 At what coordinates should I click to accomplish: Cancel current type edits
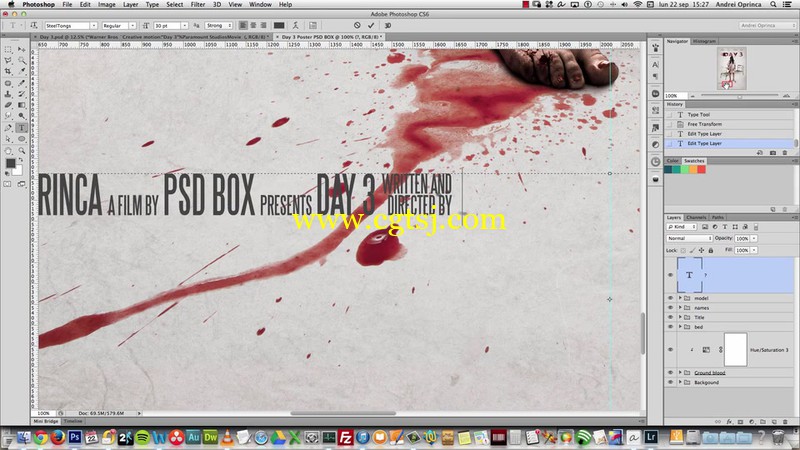click(x=357, y=25)
